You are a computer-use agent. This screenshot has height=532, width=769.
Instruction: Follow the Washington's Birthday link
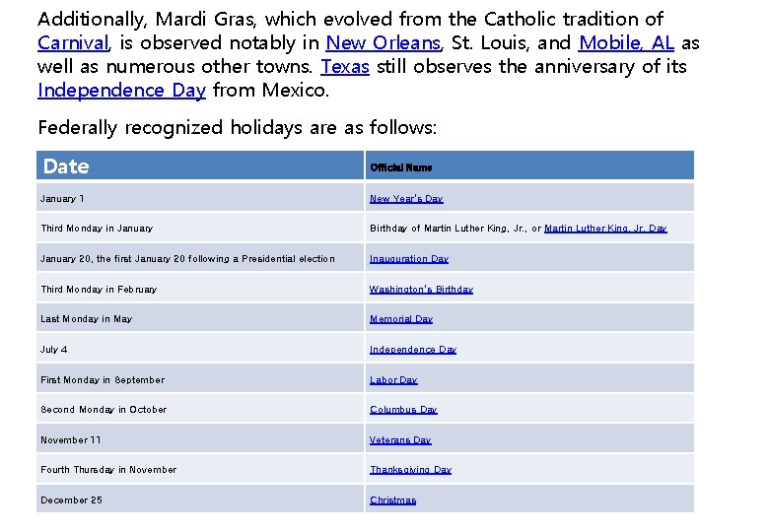pyautogui.click(x=421, y=290)
